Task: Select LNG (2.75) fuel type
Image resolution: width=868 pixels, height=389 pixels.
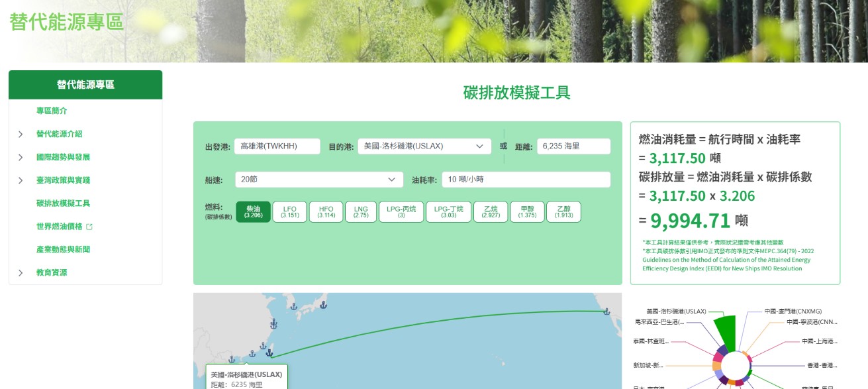Action: (361, 211)
